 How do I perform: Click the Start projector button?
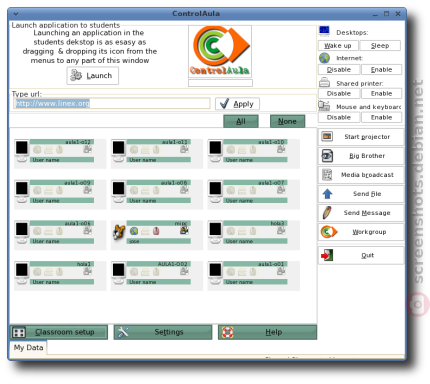coord(361,137)
